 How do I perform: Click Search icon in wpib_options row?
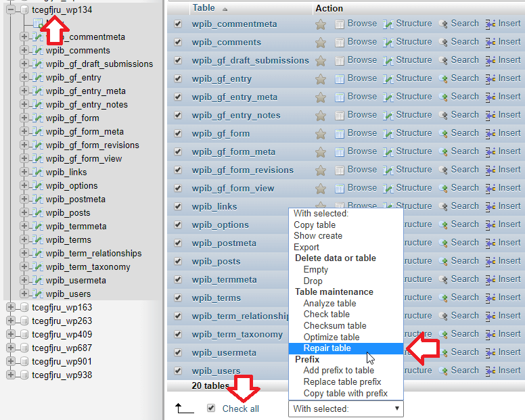tap(443, 225)
